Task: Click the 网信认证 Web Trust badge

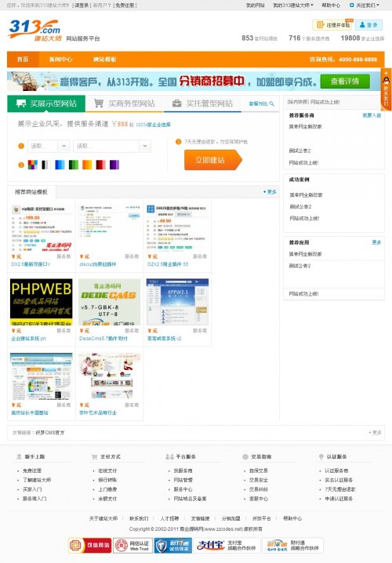Action: coord(133,546)
